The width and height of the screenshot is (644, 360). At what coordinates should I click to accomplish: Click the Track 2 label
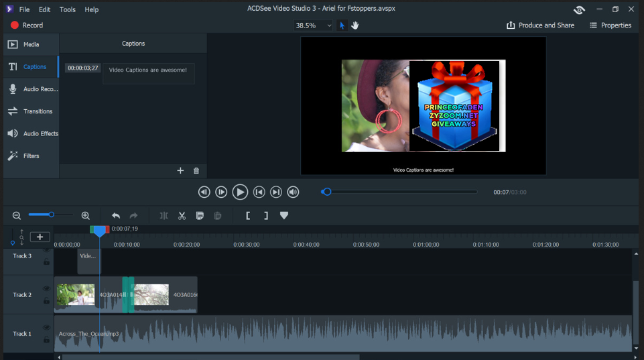[x=21, y=295]
